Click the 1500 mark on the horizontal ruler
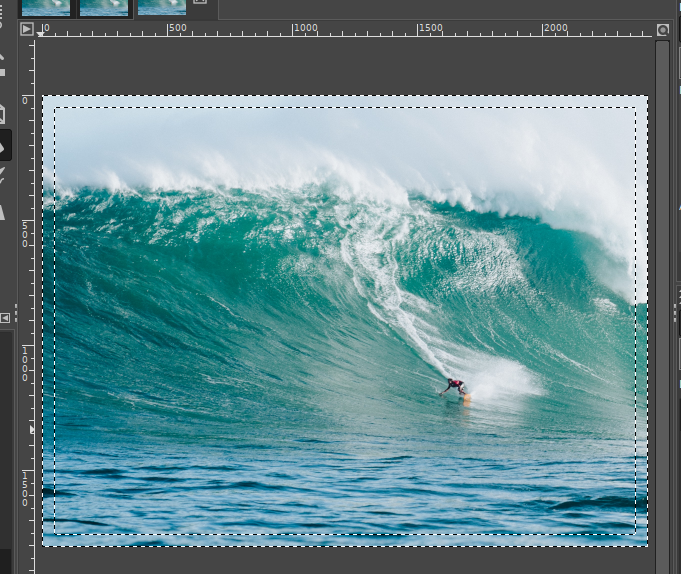The width and height of the screenshot is (681, 574). tap(430, 29)
